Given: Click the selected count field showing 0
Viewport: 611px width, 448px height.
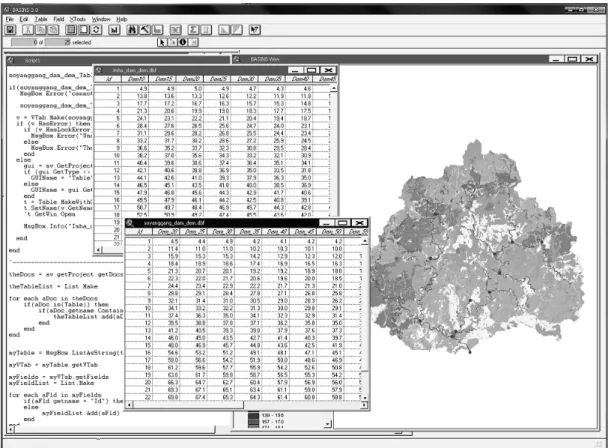Looking at the screenshot, I should point(24,42).
